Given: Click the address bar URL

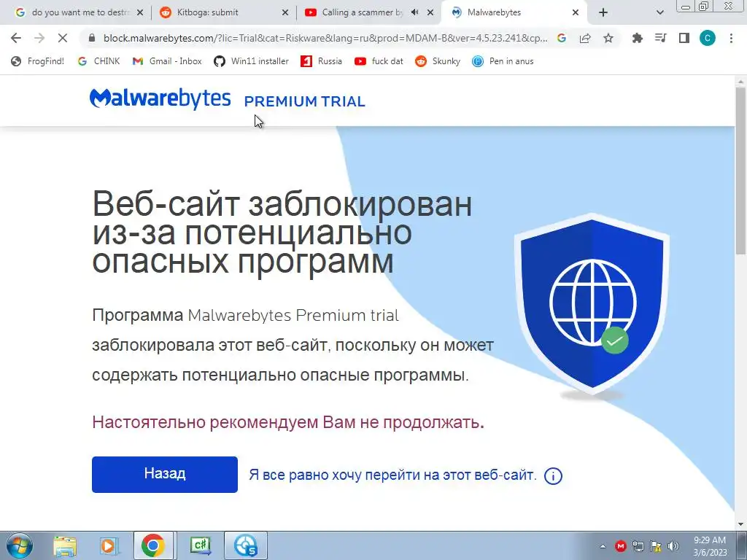Looking at the screenshot, I should [325, 38].
